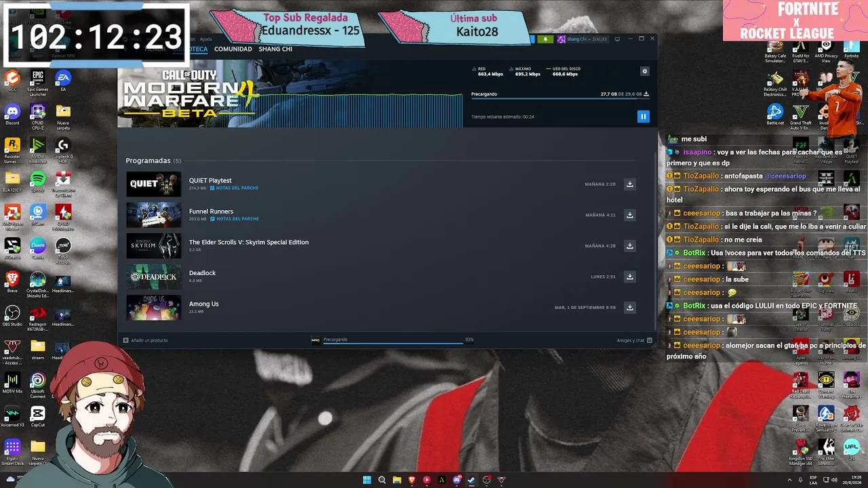868x488 pixels.
Task: Open the Ayuda menu in Steam
Action: point(205,39)
